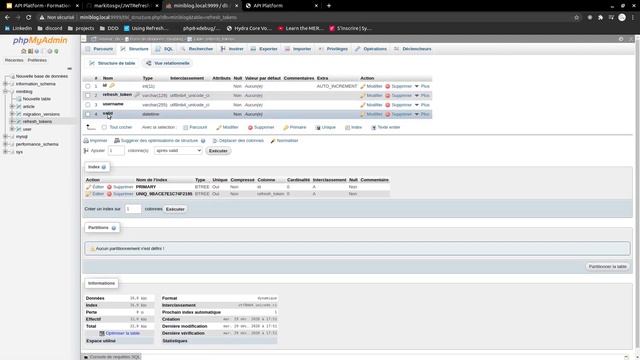This screenshot has width=640, height=360.
Task: Expand performance_schema database node
Action: (x=6, y=144)
